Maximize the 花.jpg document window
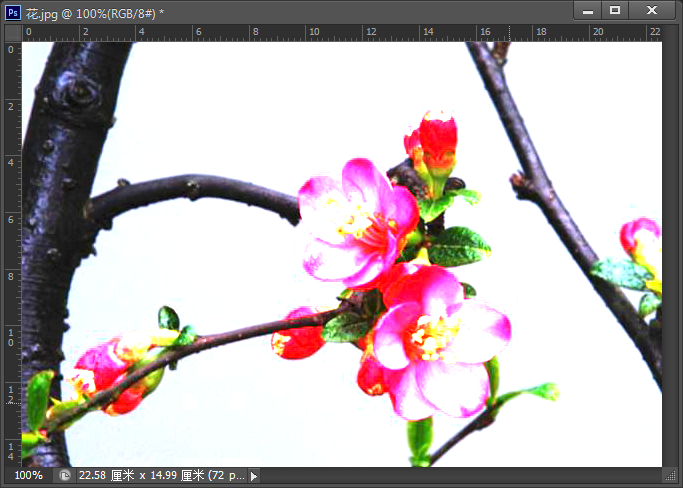Screen dimensions: 683x488 (x=615, y=10)
